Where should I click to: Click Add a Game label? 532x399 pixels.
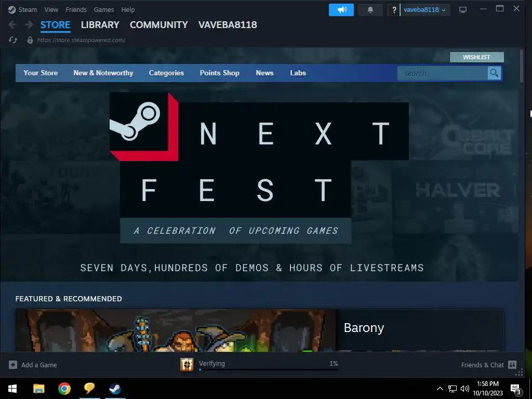click(39, 365)
